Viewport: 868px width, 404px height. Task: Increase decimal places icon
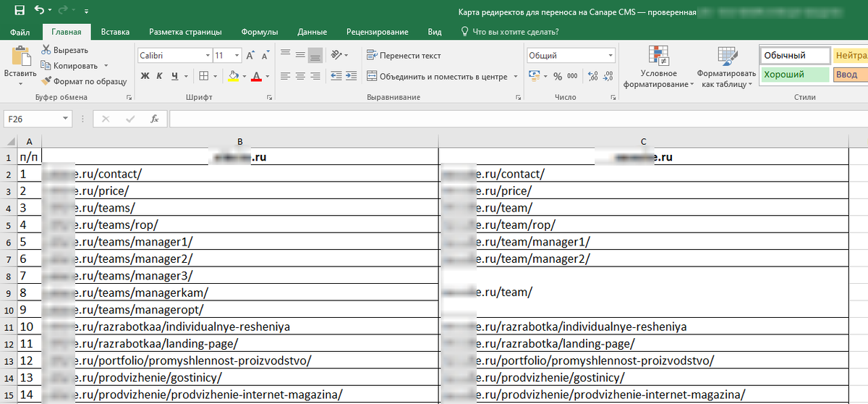pos(593,76)
